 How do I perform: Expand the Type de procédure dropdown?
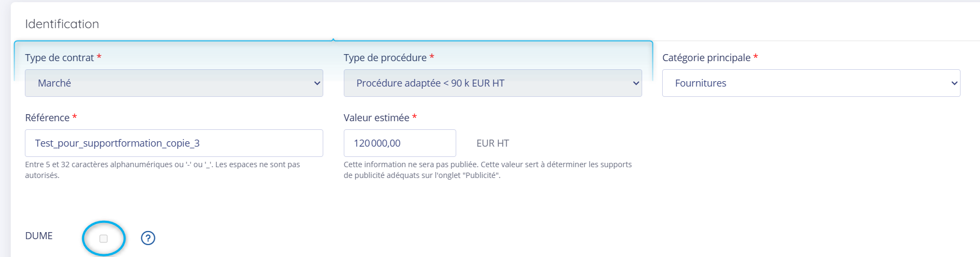pyautogui.click(x=492, y=83)
